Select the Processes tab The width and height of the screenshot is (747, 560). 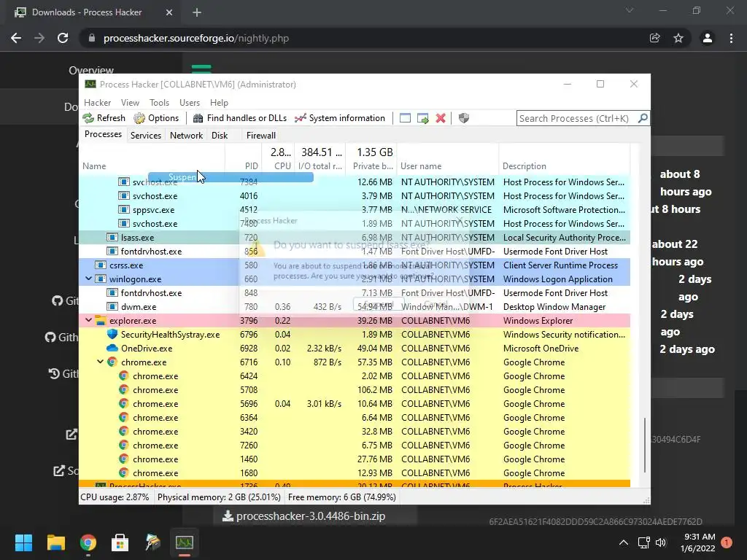103,134
